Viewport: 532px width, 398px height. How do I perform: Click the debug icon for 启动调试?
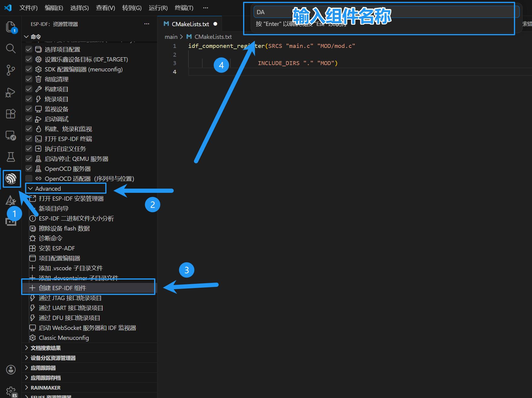(38, 119)
